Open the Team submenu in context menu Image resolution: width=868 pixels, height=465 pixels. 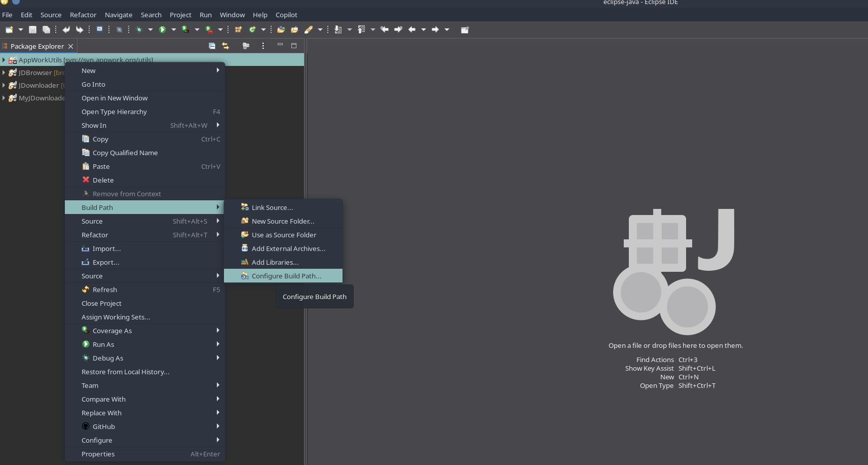point(145,385)
